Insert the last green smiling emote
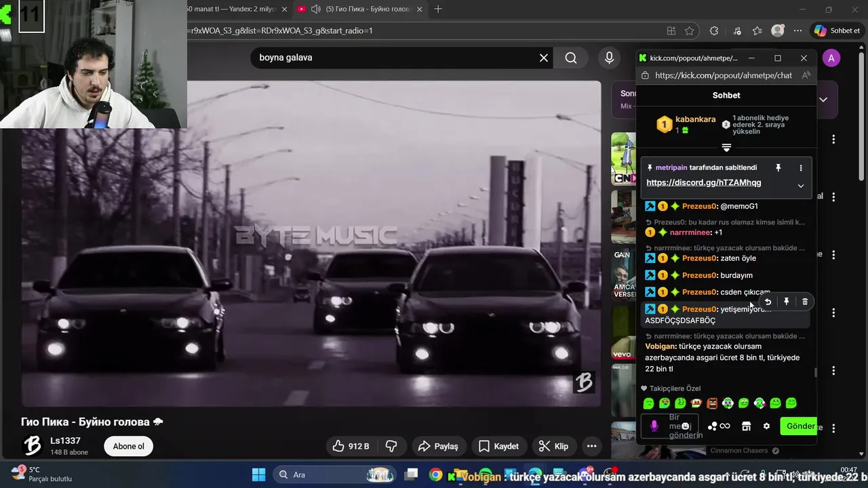 791,403
